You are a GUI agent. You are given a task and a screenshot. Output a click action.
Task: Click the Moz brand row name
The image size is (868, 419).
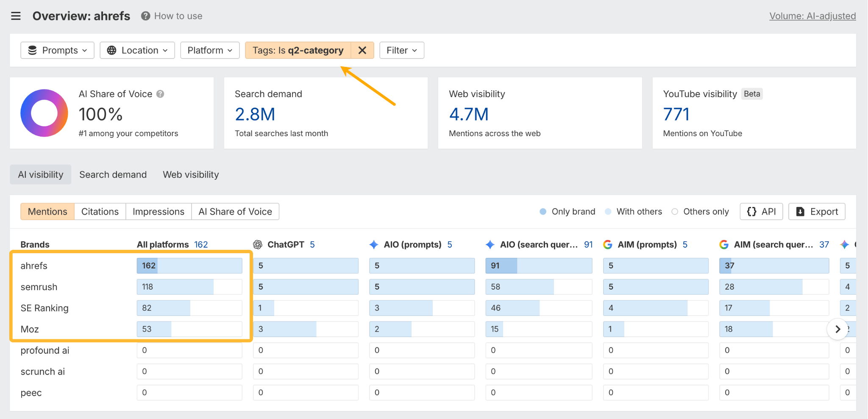tap(30, 330)
